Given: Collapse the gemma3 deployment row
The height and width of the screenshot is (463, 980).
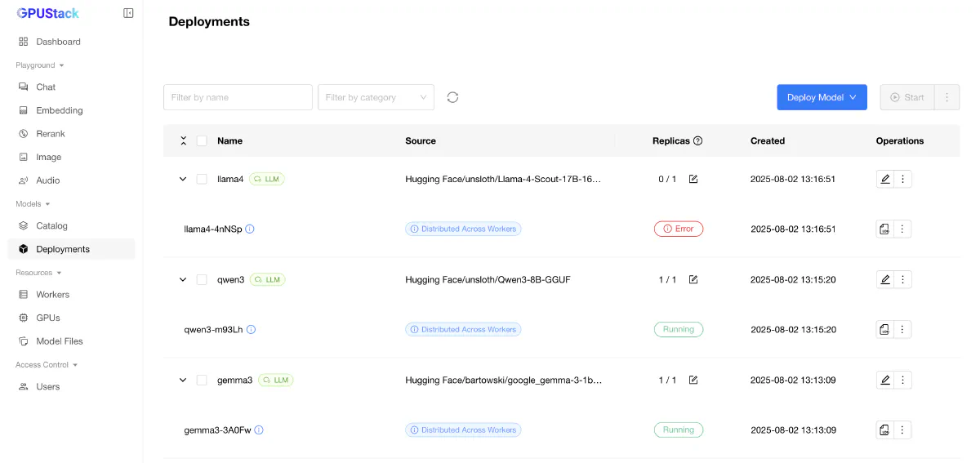Looking at the screenshot, I should tap(183, 380).
